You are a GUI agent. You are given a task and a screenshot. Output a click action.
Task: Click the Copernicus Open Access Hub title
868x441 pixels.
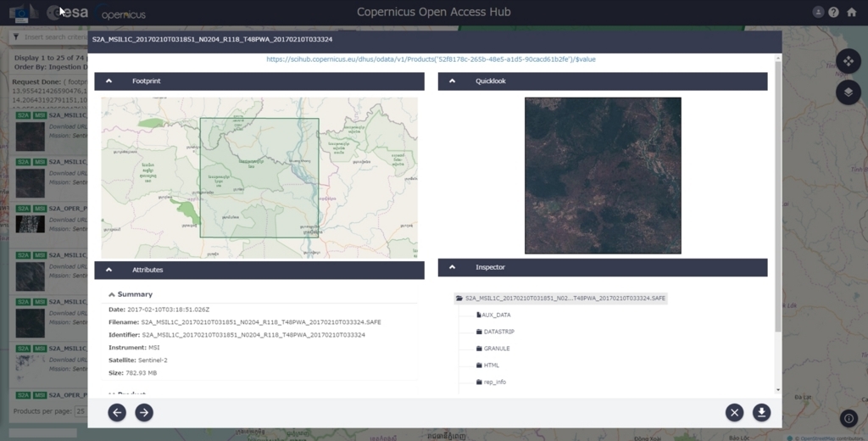coord(433,12)
